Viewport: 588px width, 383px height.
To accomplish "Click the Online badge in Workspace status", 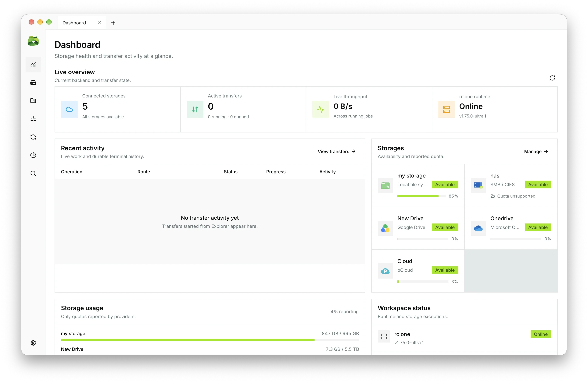I will point(541,334).
